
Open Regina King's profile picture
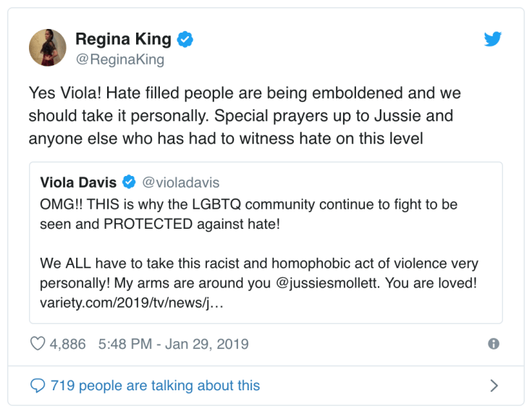pyautogui.click(x=48, y=47)
